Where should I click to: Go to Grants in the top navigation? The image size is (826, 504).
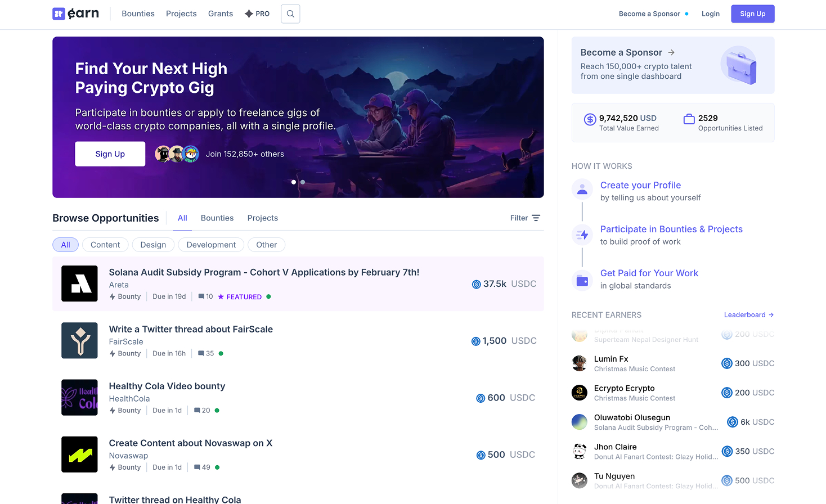click(221, 13)
